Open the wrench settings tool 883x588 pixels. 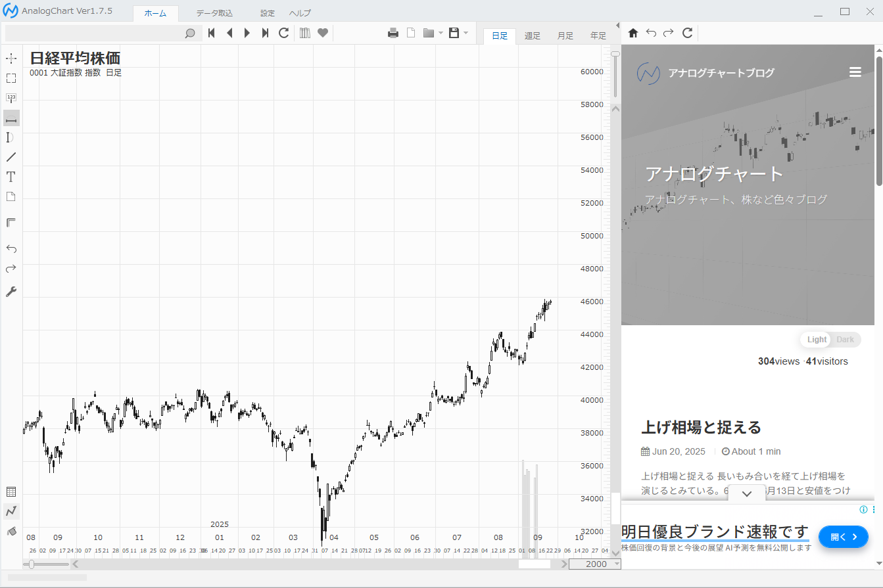tap(11, 292)
